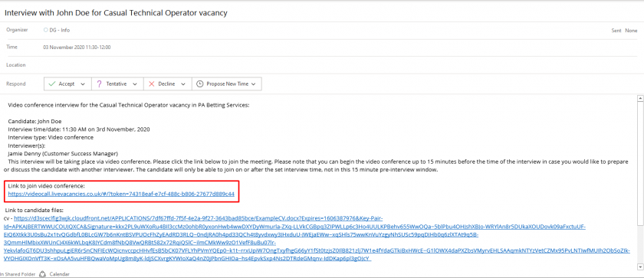This screenshot has height=278, width=644.
Task: Click the meeting subject title text
Action: coord(116,13)
